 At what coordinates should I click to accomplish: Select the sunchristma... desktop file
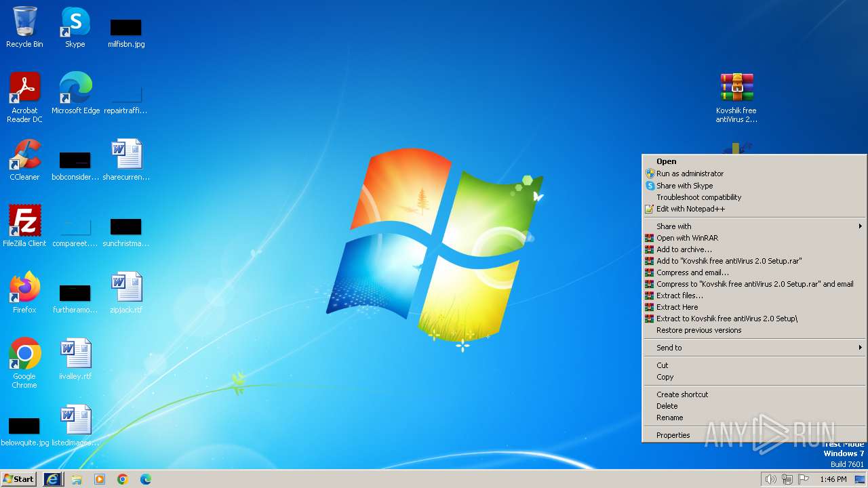[126, 231]
